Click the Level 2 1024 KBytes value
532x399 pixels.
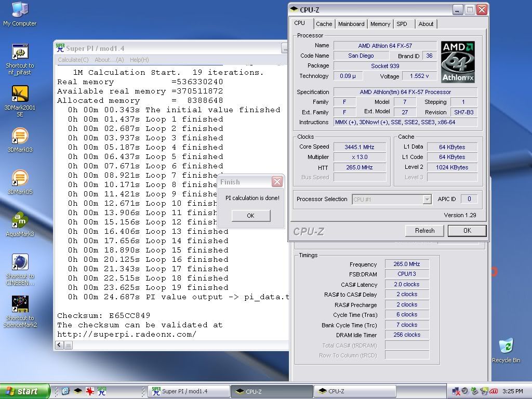(452, 167)
